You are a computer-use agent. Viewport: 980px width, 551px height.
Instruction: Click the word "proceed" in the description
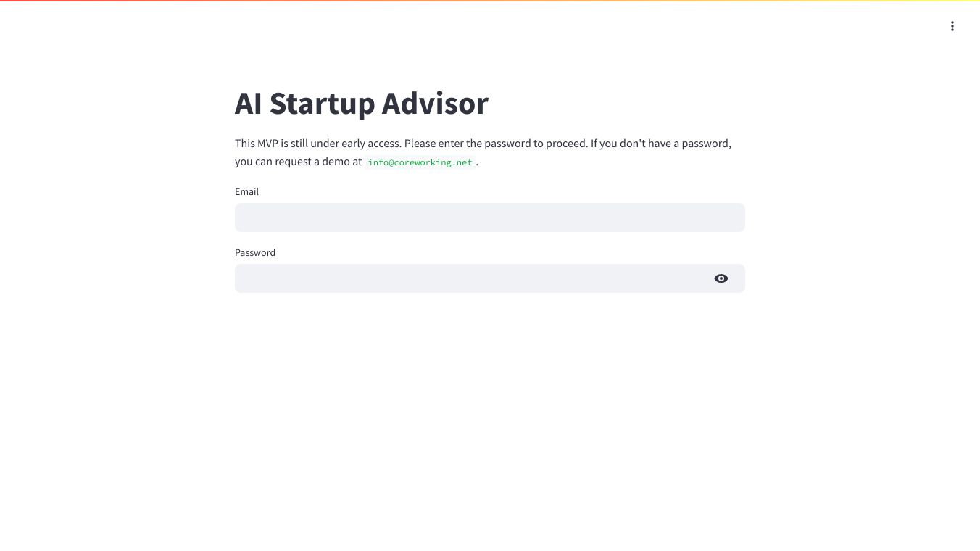(x=565, y=144)
